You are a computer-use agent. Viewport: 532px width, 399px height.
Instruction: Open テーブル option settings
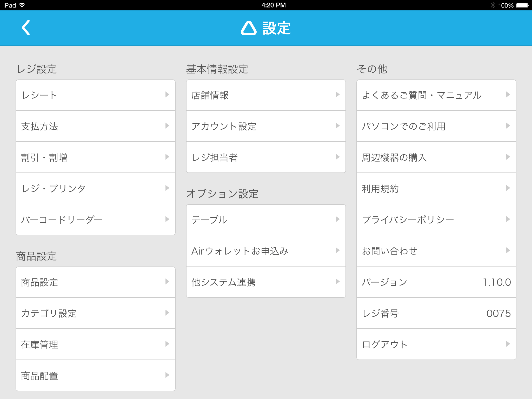coord(266,220)
